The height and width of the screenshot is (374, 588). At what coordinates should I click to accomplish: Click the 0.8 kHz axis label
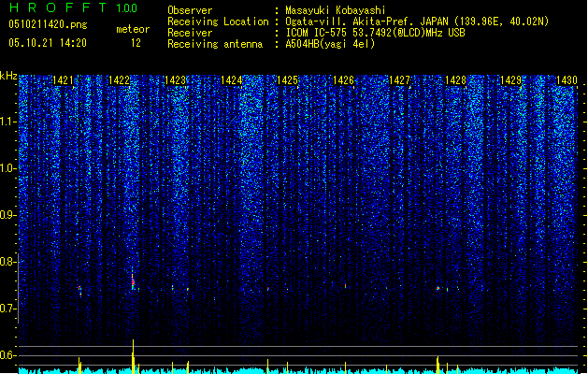coord(8,262)
